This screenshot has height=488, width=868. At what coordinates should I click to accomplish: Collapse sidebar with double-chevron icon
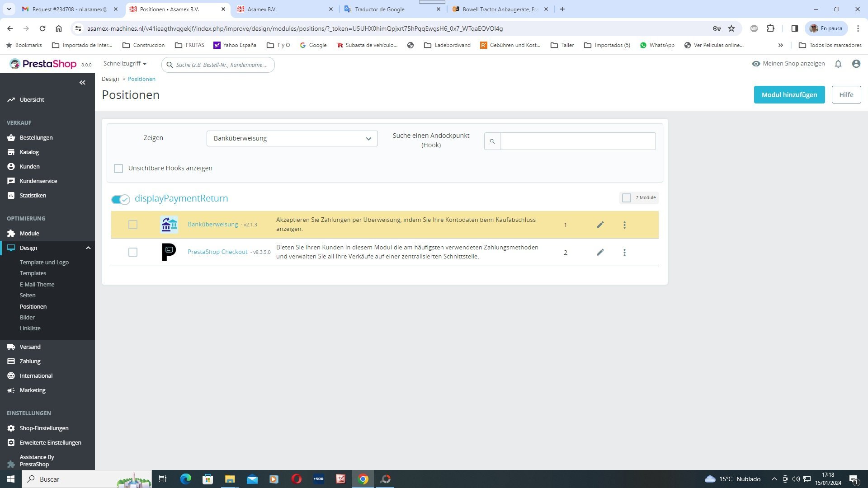click(82, 82)
